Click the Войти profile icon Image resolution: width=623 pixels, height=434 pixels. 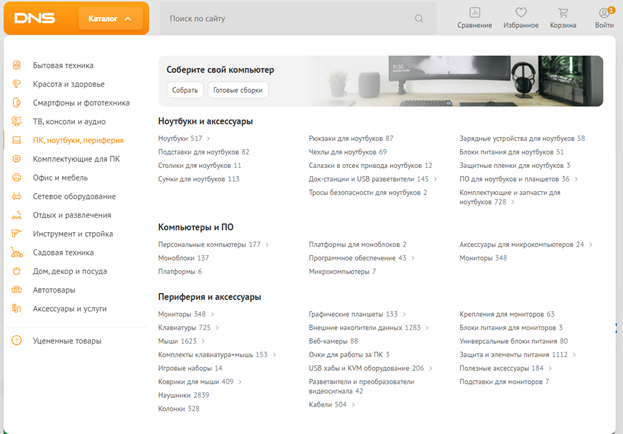coord(604,13)
